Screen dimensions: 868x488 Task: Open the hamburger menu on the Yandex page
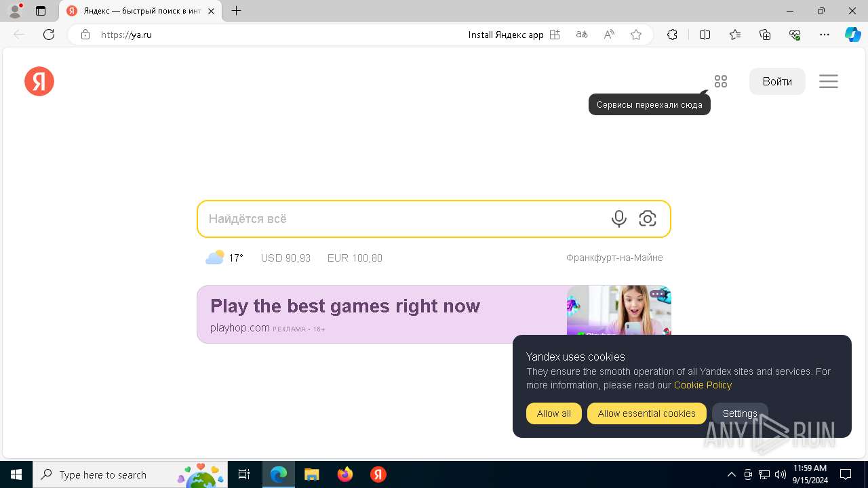[829, 81]
